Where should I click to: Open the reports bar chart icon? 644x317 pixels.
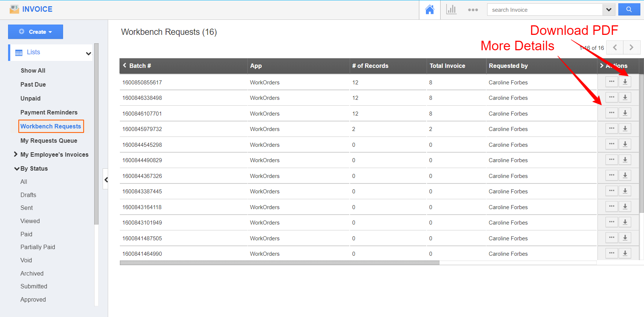[x=451, y=10]
